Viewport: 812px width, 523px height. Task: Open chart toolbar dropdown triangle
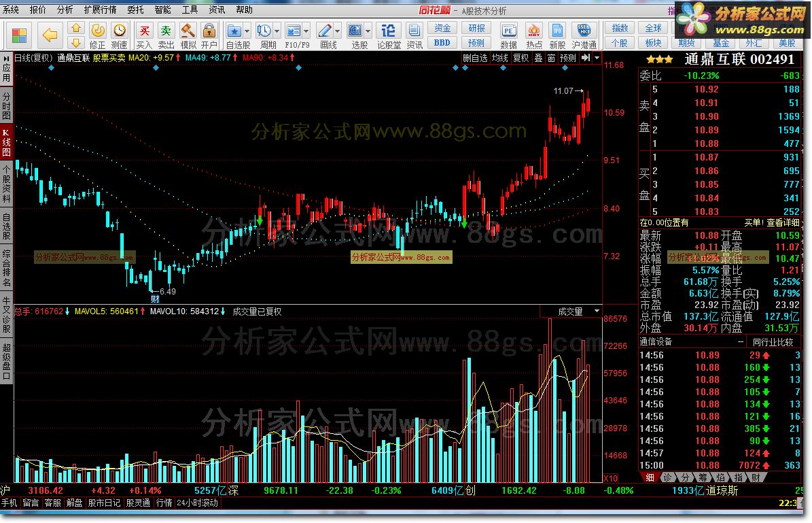coord(597,58)
